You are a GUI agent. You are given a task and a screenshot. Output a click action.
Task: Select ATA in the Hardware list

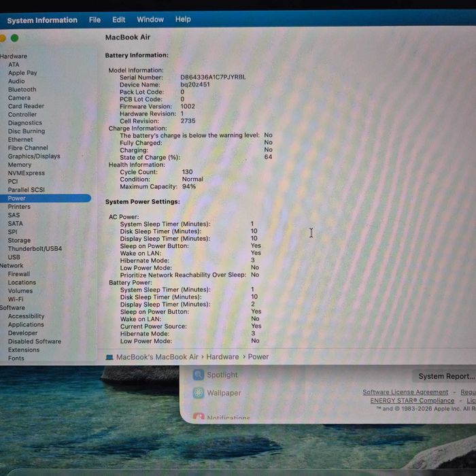coord(14,65)
